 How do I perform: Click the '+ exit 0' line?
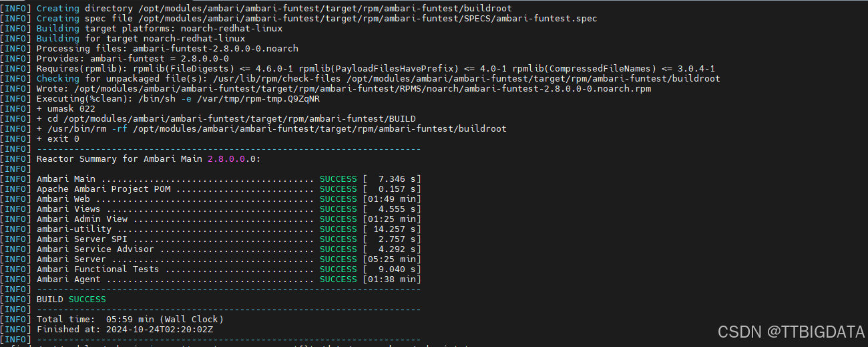pos(39,139)
